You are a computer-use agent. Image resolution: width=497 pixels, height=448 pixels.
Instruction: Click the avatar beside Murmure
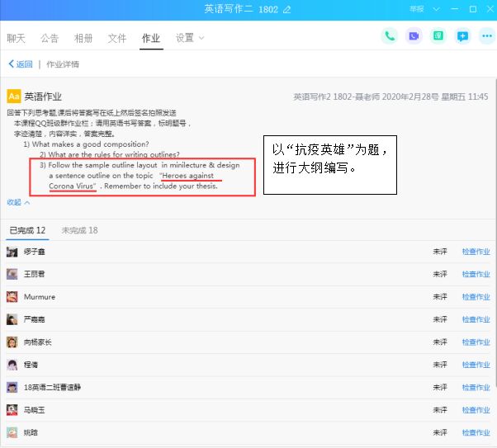12,297
